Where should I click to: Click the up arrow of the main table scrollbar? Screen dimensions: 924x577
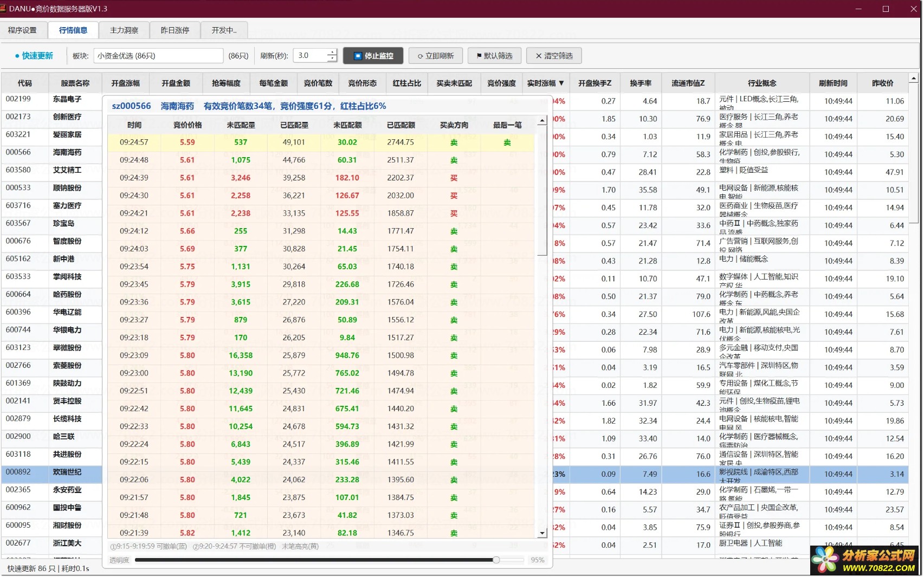tap(914, 79)
